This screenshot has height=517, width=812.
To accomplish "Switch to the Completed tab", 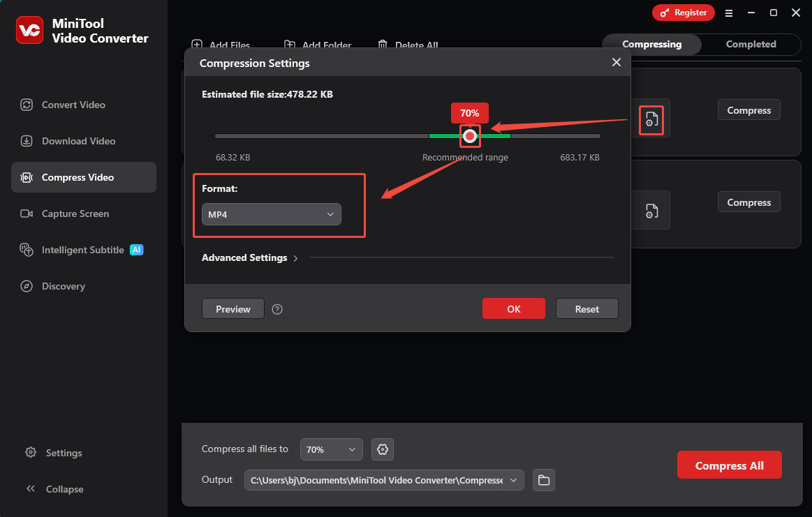I will 751,44.
